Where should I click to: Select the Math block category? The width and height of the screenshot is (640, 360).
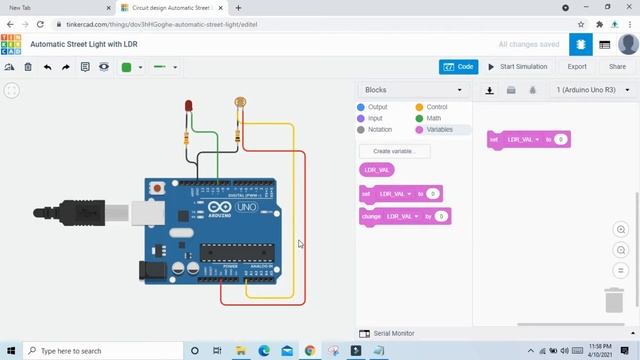(428, 118)
